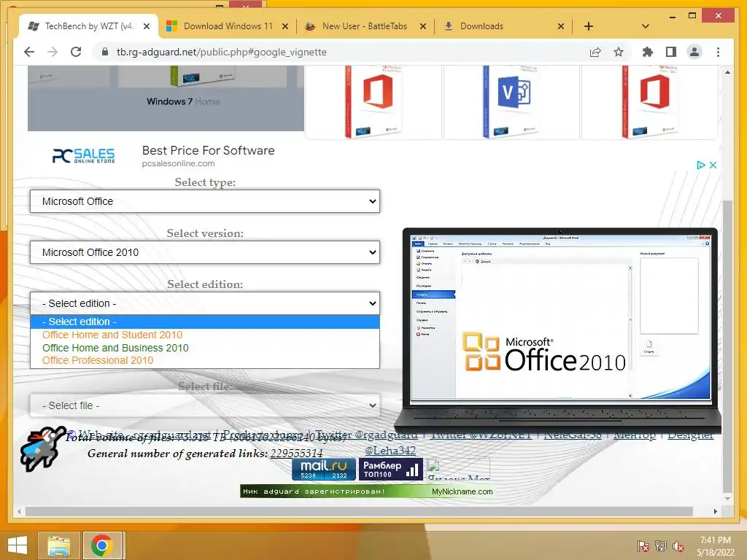
Task: Click the Chrome taskbar icon
Action: 102,545
